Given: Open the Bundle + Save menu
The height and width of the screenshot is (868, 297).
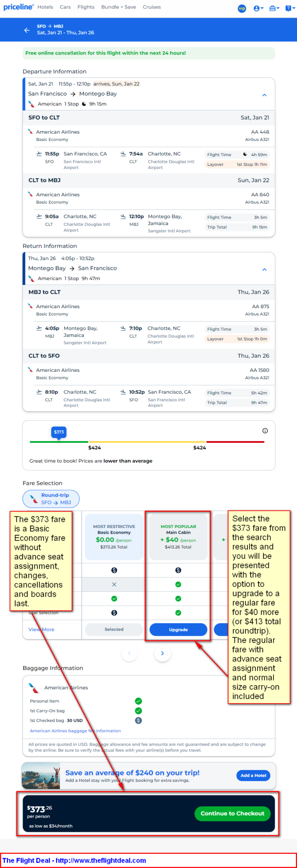Looking at the screenshot, I should point(119,7).
